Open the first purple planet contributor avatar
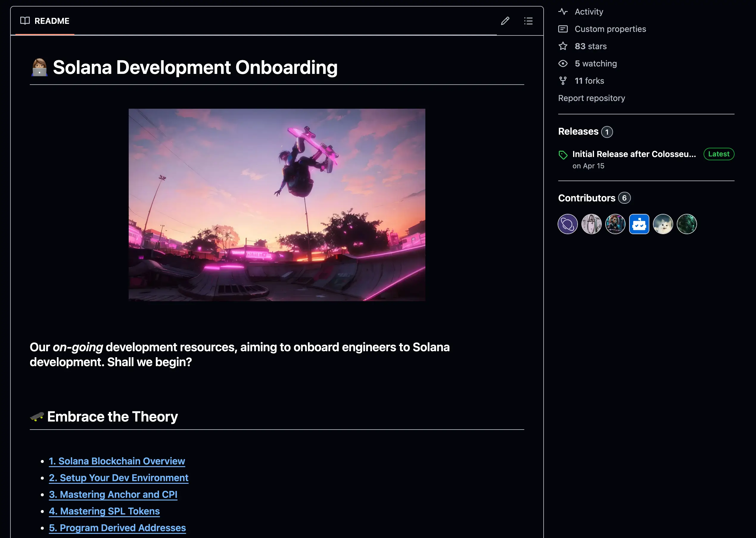The height and width of the screenshot is (538, 756). tap(567, 224)
